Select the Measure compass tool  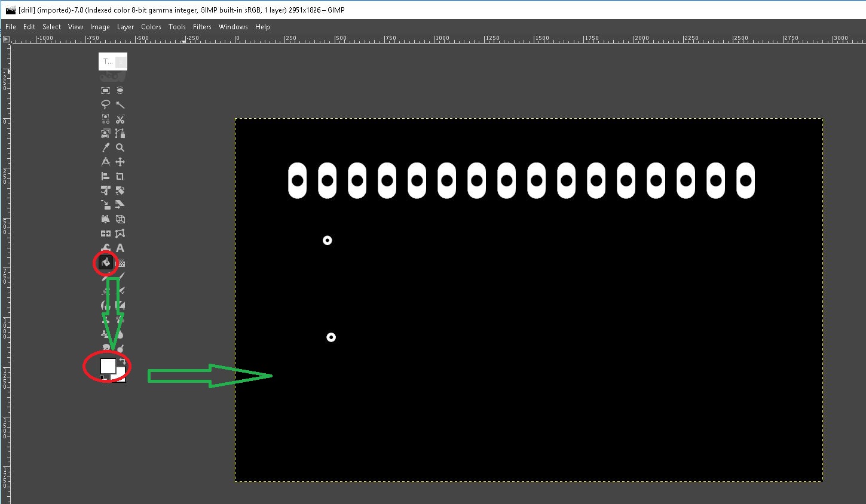pos(105,162)
